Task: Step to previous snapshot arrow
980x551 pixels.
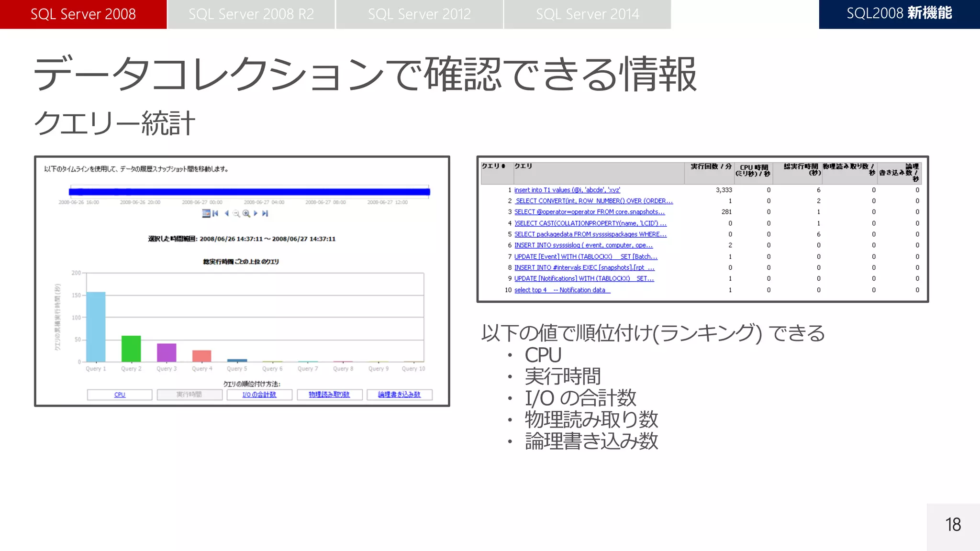Action: coord(226,213)
